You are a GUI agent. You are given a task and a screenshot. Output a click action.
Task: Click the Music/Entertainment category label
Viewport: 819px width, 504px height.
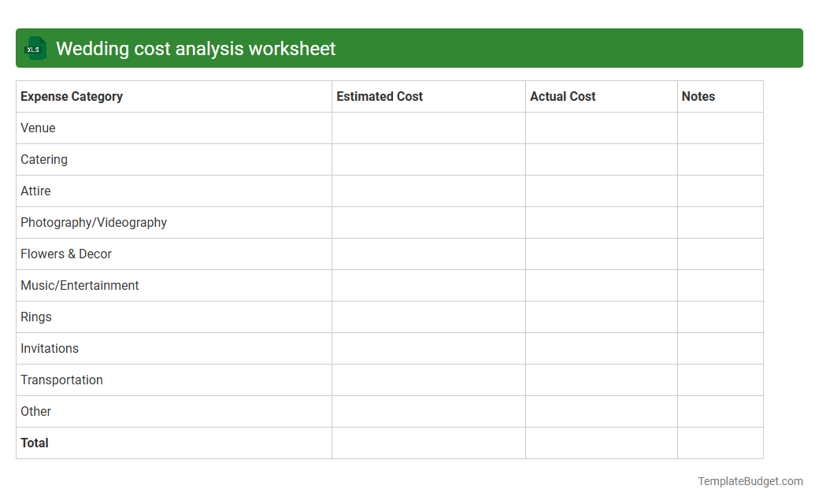(x=80, y=285)
